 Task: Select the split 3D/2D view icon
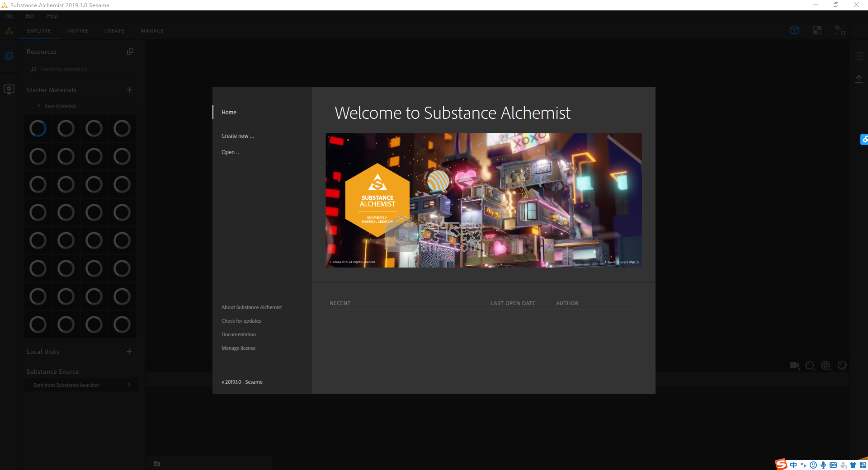(x=840, y=30)
